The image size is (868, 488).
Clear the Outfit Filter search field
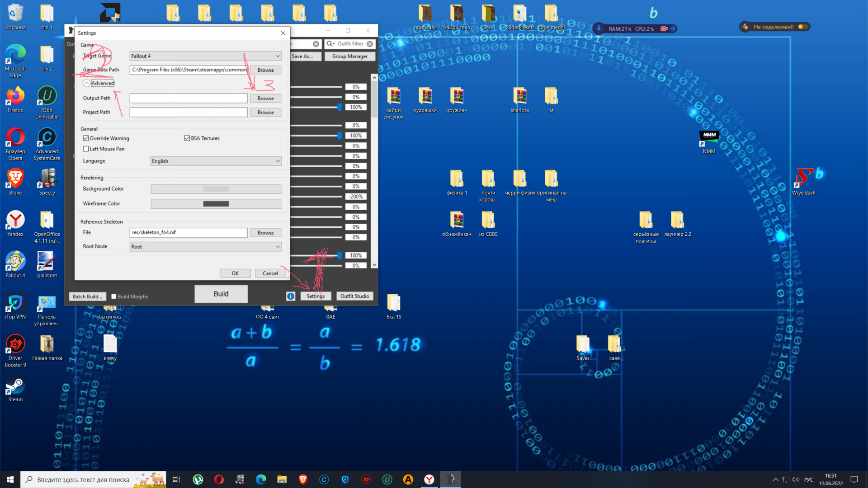click(370, 44)
